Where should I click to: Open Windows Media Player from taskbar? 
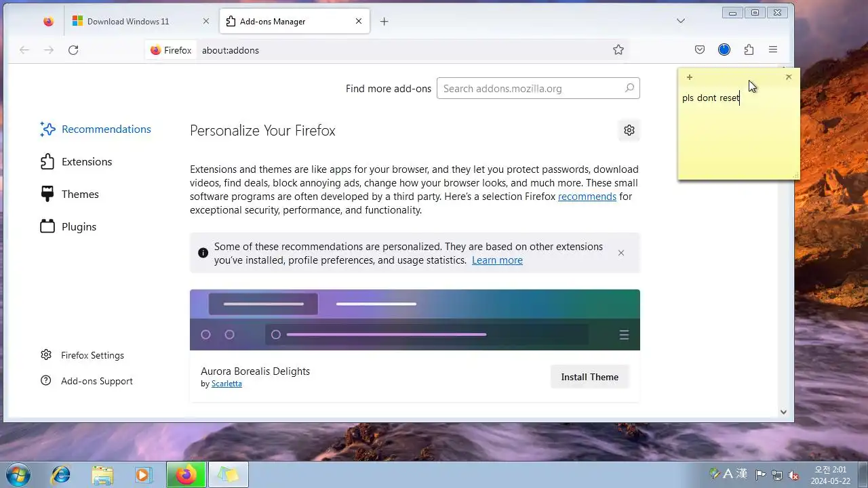(x=143, y=475)
